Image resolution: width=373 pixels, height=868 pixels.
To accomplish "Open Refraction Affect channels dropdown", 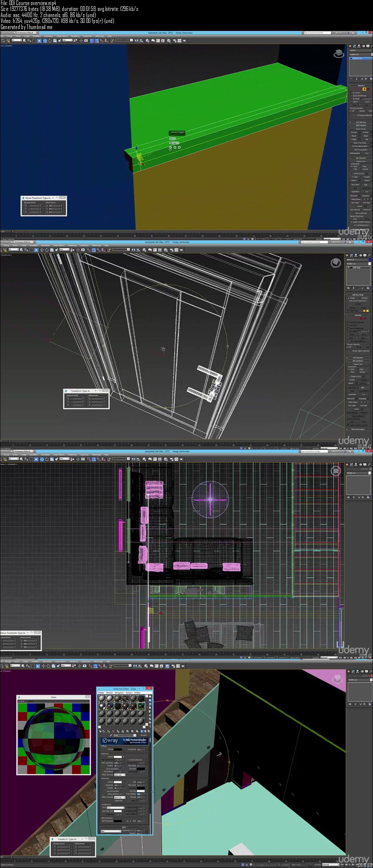I will tap(120, 797).
